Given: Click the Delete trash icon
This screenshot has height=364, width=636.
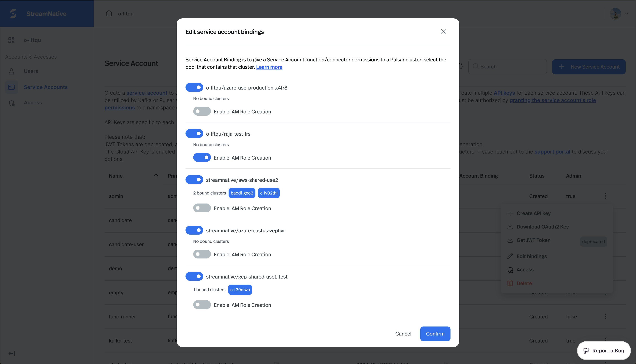Looking at the screenshot, I should point(510,283).
